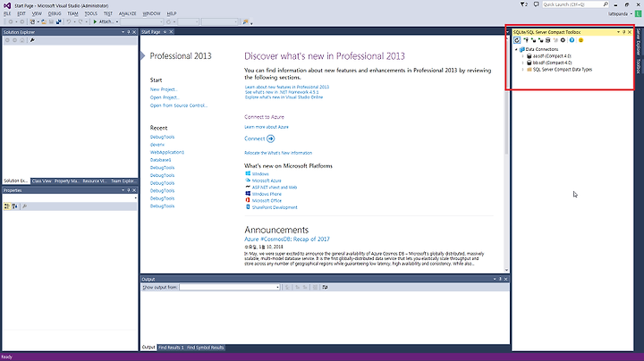This screenshot has width=644, height=361.
Task: Open Azure #CosmosDB: Recap of 2017 announcement
Action: 287,239
